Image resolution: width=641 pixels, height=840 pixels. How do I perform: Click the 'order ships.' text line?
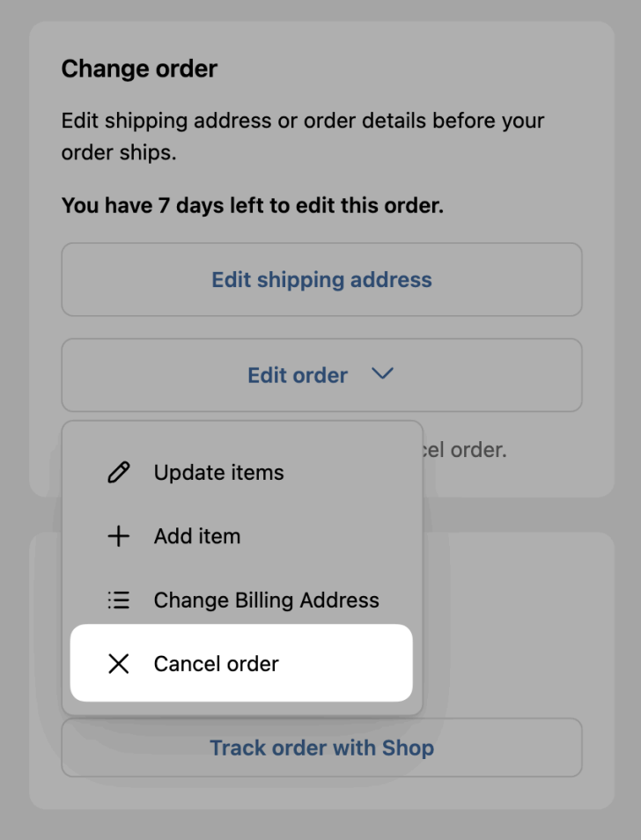(119, 152)
